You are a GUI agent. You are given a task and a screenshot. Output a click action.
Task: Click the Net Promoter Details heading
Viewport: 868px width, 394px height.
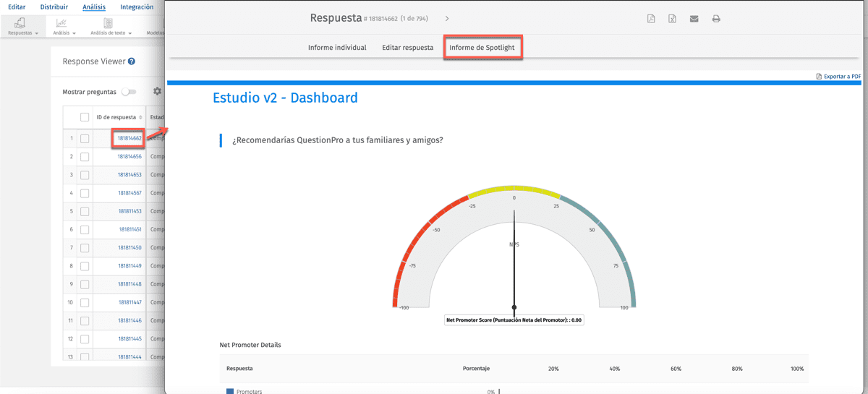click(250, 345)
